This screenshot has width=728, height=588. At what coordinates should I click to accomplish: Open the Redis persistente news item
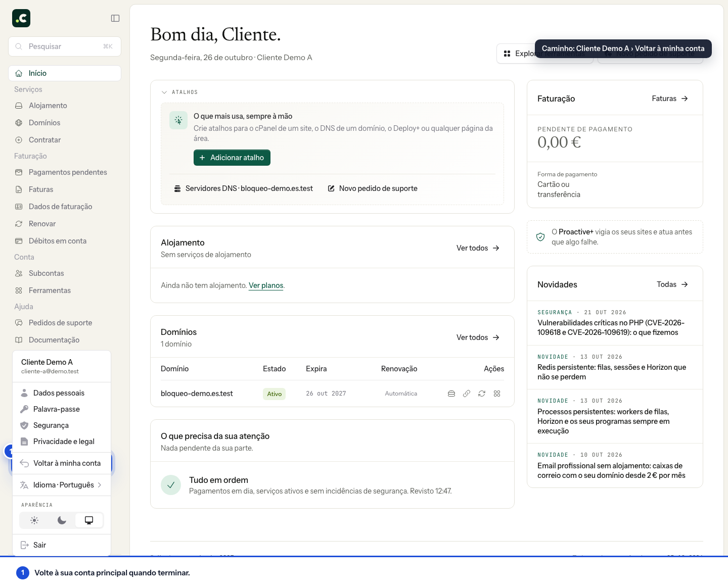(615, 367)
